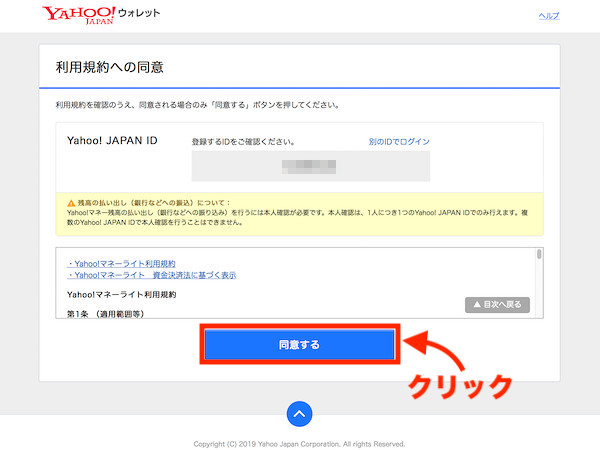The width and height of the screenshot is (600, 450).
Task: Click the blurred Yahoo! JAPAN ID field
Action: [x=311, y=166]
